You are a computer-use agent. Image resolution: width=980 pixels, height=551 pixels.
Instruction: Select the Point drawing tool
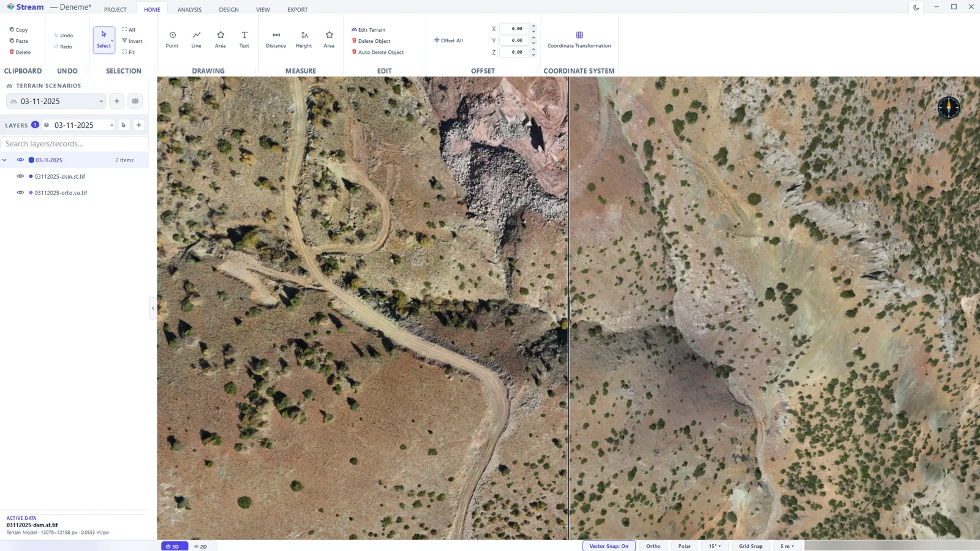pos(172,40)
